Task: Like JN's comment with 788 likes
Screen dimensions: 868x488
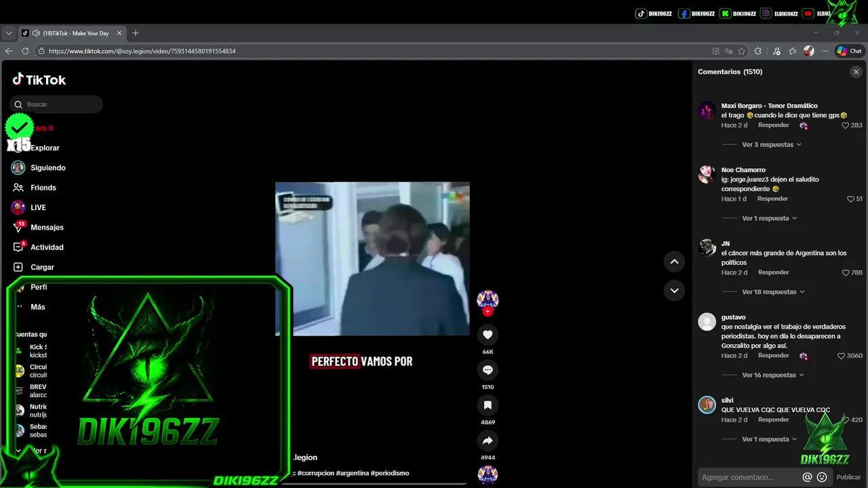Action: [845, 272]
